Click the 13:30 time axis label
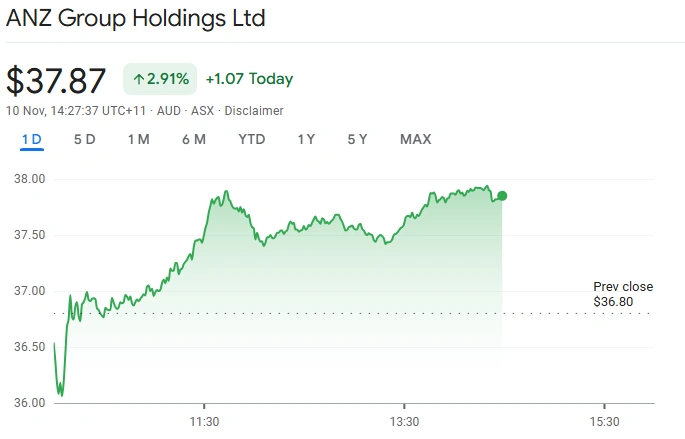 [403, 421]
